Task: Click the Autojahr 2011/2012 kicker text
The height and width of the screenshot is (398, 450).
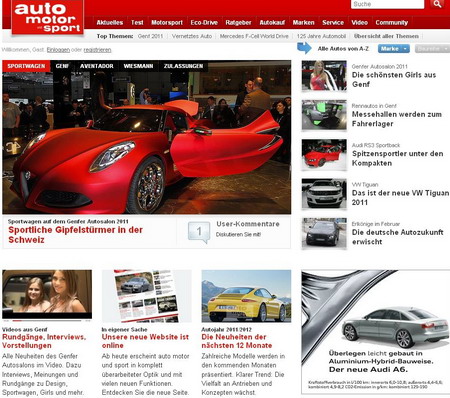Action: [x=226, y=329]
